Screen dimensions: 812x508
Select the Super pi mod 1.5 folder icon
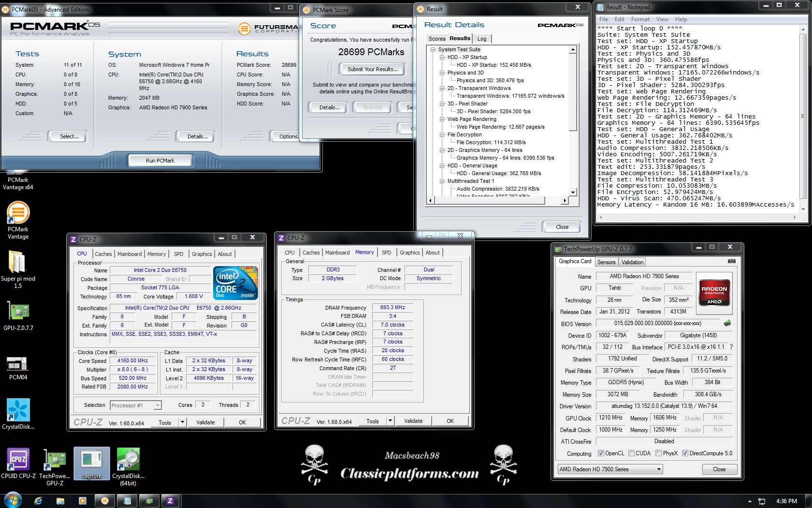click(18, 269)
